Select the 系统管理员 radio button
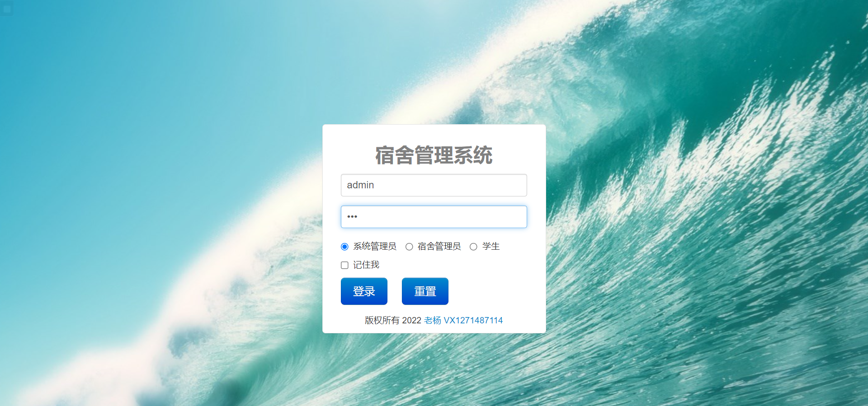 344,247
